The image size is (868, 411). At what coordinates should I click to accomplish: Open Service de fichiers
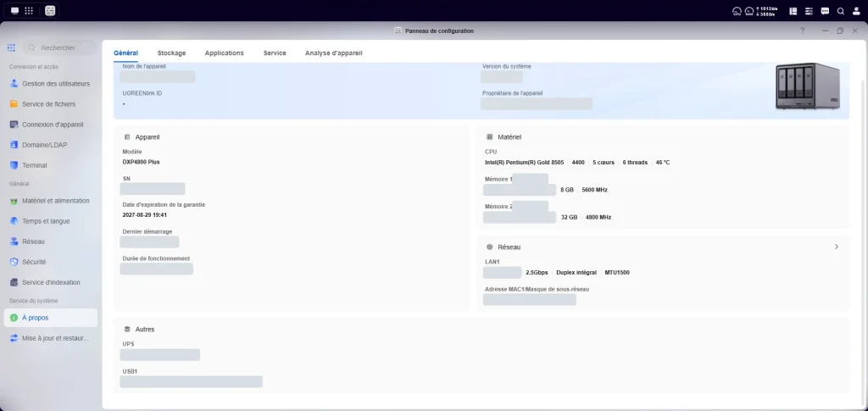50,104
